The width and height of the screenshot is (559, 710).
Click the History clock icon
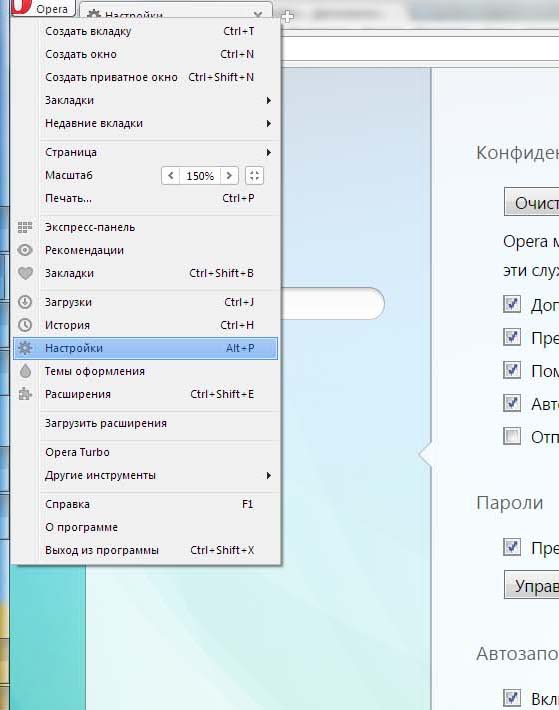25,325
